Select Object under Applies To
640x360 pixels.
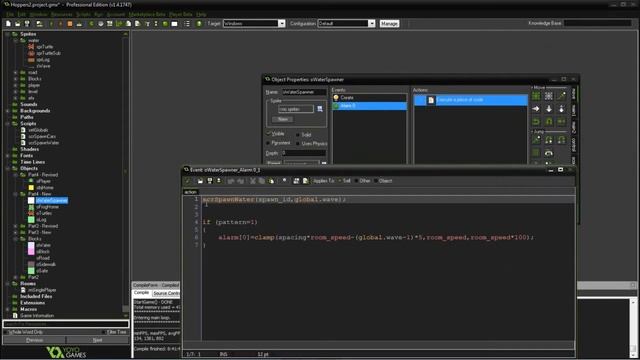(376, 181)
